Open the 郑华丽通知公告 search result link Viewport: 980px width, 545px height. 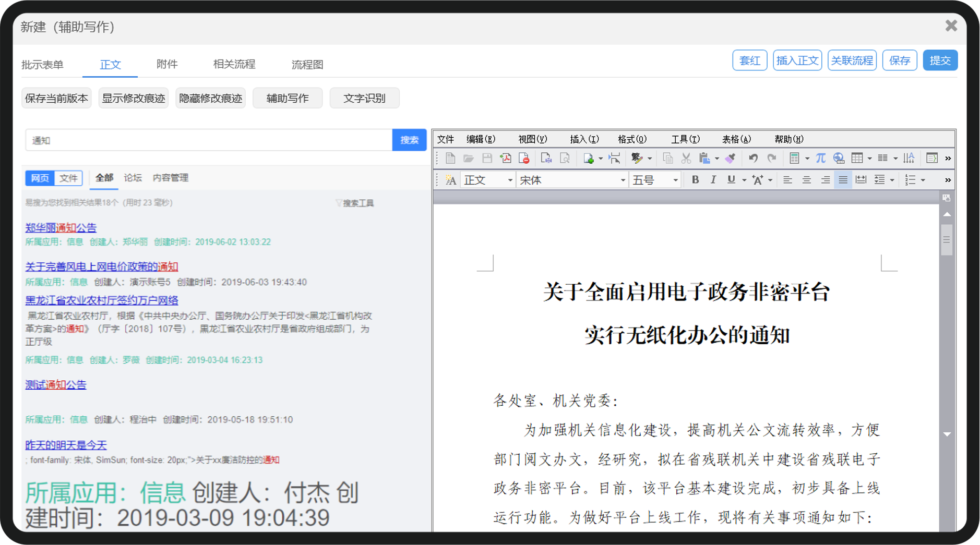point(61,227)
